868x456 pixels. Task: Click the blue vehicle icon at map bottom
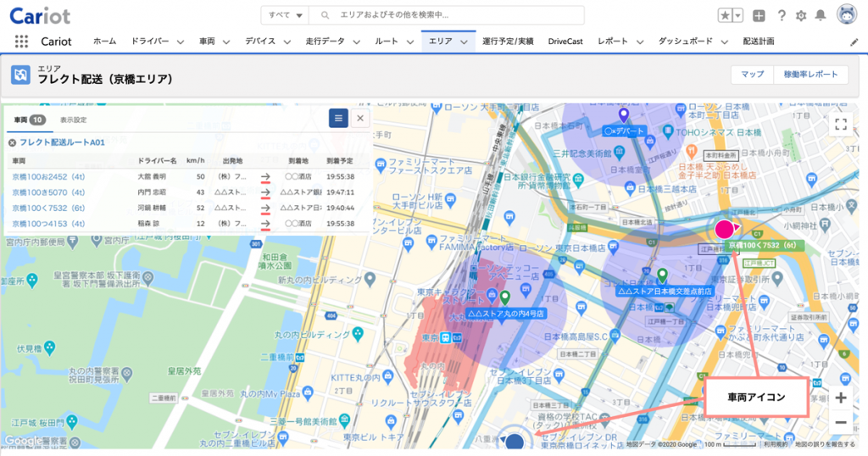515,441
